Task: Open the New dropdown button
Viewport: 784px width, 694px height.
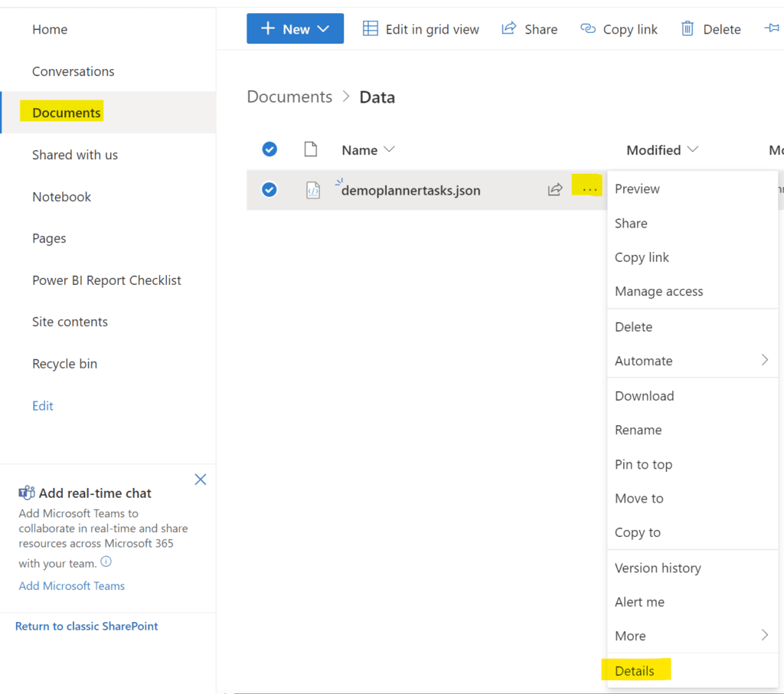Action: [x=295, y=28]
